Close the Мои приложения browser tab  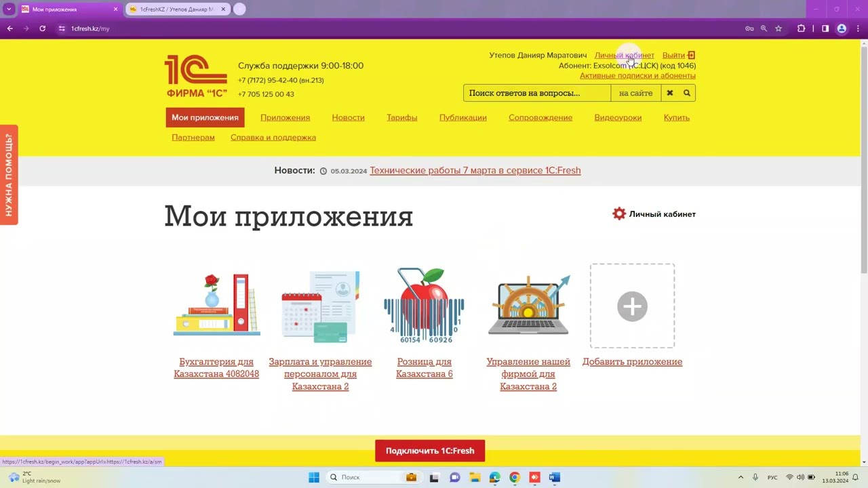click(115, 9)
